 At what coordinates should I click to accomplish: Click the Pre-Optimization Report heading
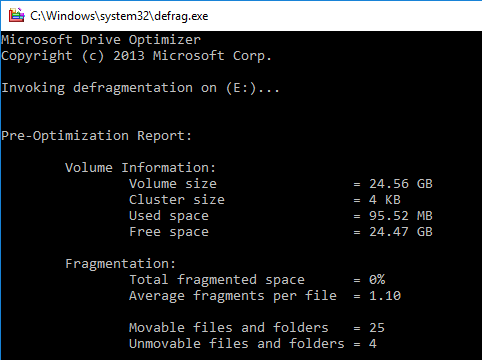tap(97, 136)
